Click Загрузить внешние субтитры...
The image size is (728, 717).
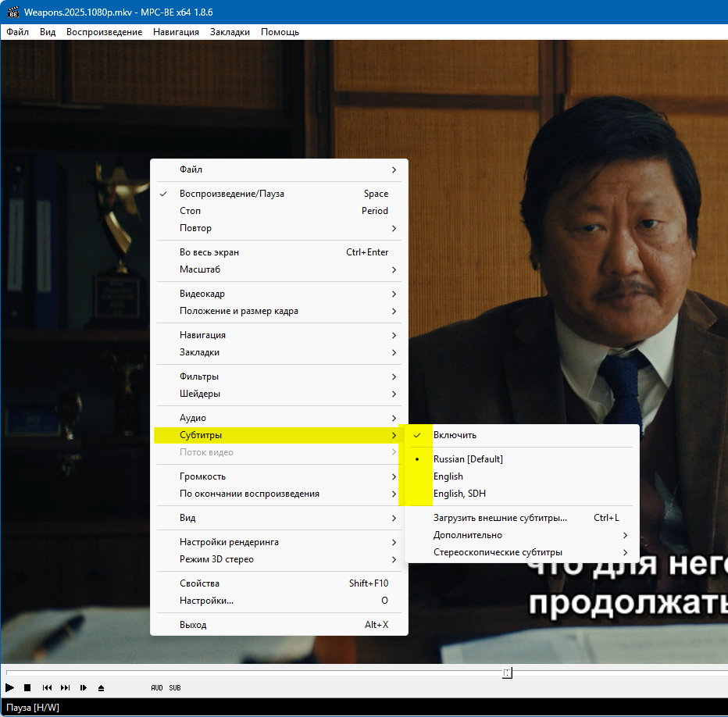(500, 518)
